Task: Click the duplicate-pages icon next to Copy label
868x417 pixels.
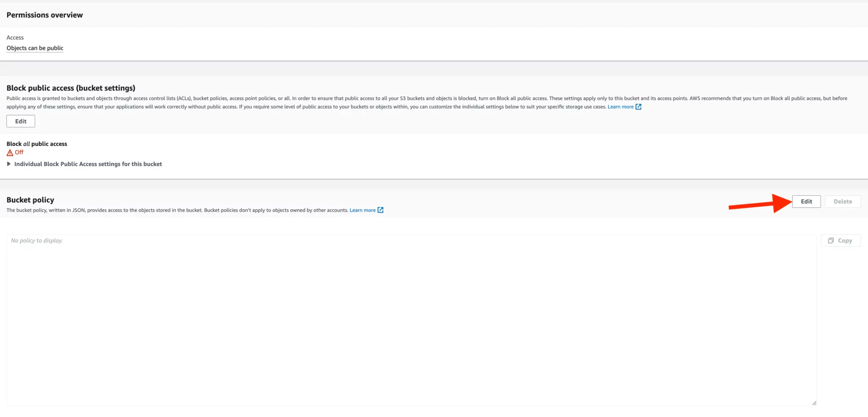Action: point(832,240)
